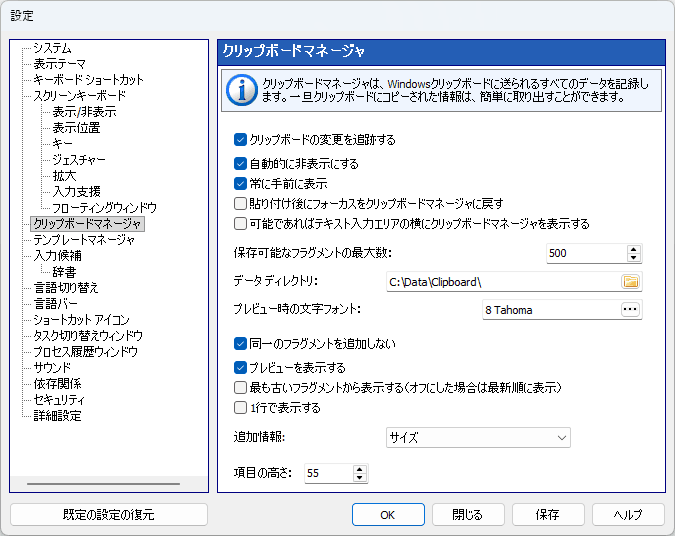This screenshot has width=675, height=536.
Task: Click tree panel horizontal scrollbar
Action: [x=103, y=484]
